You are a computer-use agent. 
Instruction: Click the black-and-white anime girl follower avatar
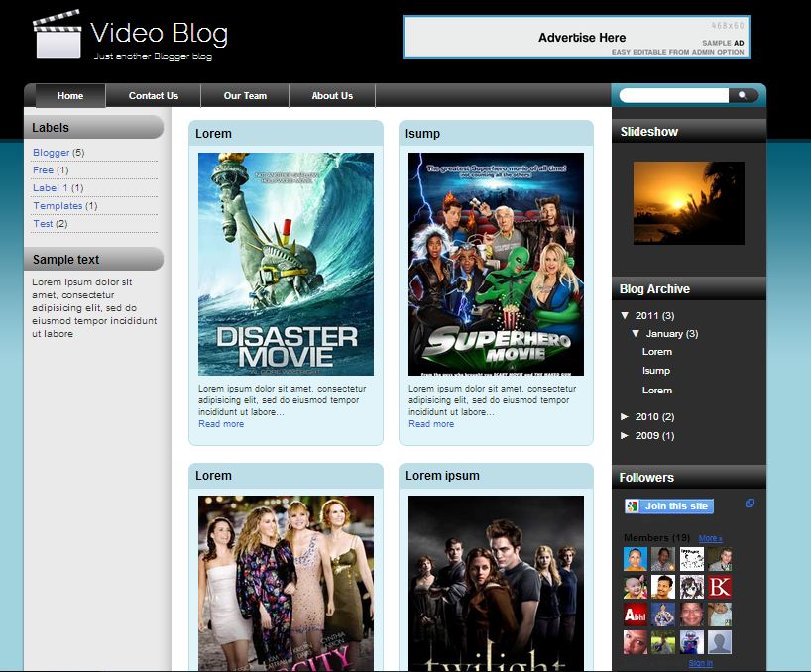point(691,587)
